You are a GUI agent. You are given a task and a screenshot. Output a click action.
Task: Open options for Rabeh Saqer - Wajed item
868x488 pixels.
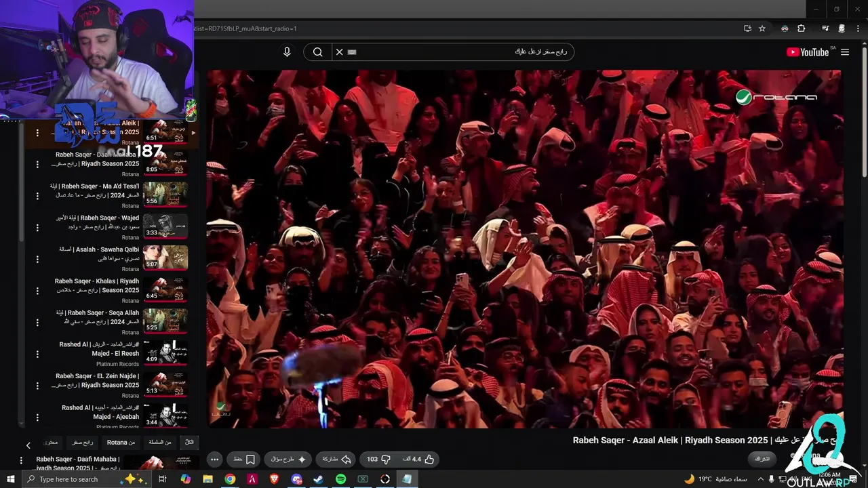point(37,227)
